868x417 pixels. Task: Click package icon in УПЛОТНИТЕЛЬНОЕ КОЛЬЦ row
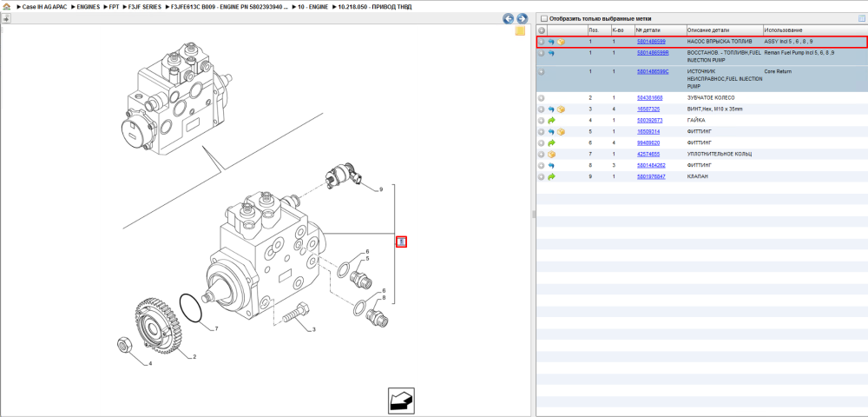click(x=551, y=154)
